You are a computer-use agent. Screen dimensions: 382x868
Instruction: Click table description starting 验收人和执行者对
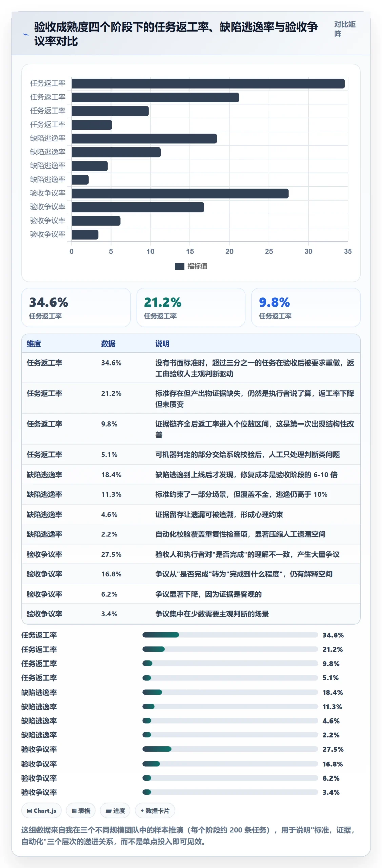[x=247, y=555]
